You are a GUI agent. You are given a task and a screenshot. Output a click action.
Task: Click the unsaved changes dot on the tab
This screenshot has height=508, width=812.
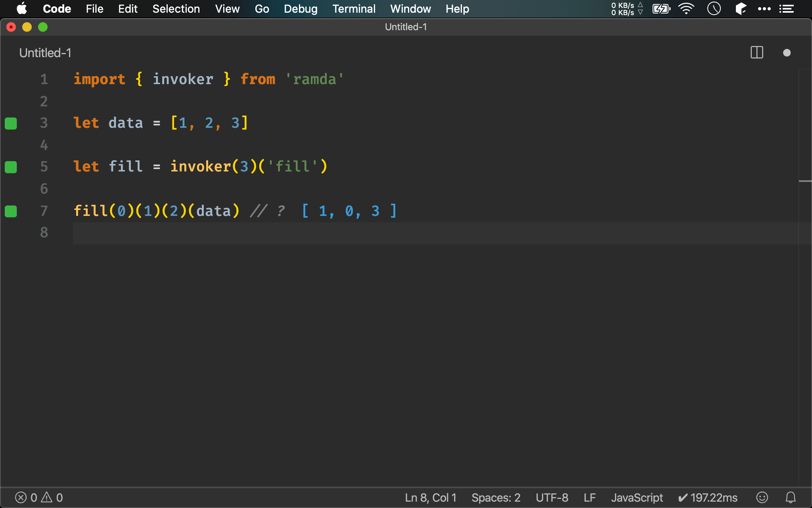[x=787, y=53]
